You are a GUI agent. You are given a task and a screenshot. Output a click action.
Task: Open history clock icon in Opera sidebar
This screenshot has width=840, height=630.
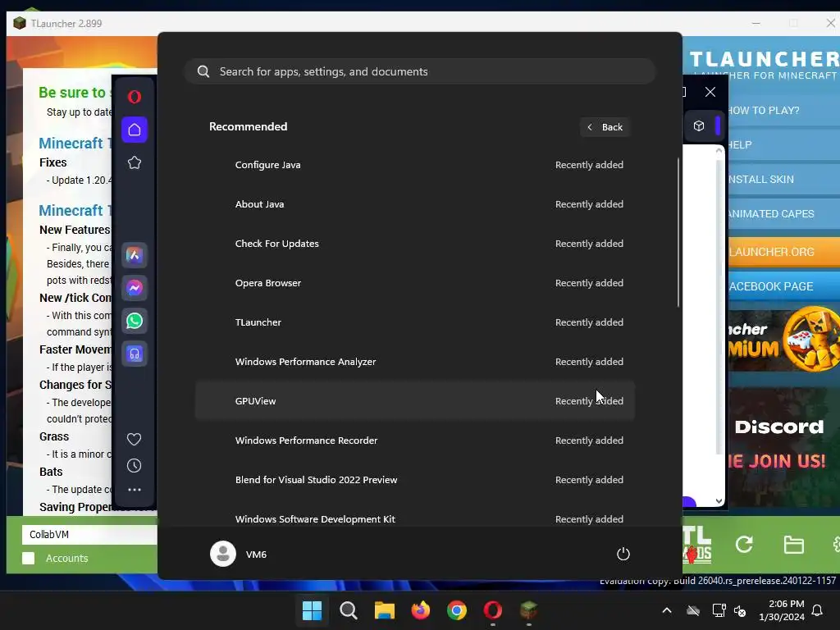134,466
